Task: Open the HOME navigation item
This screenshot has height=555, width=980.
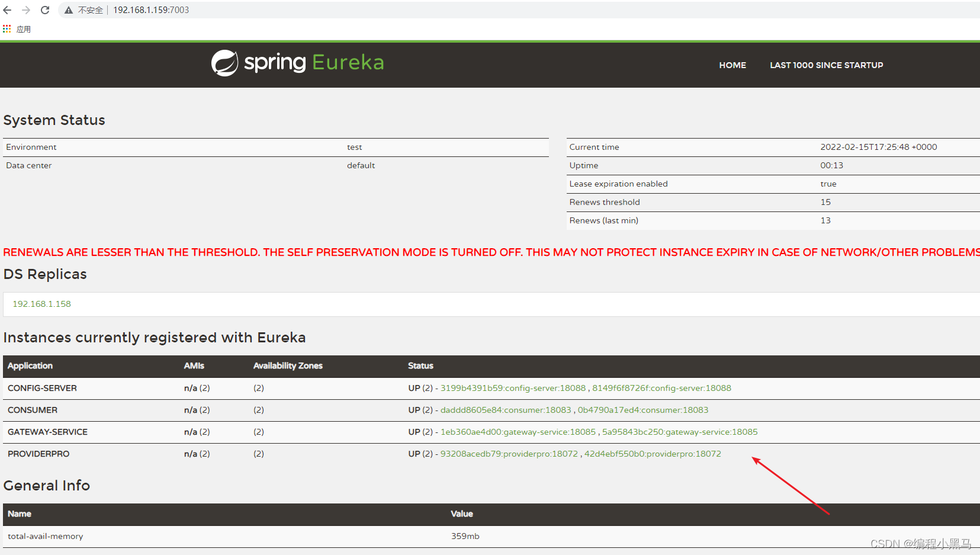Action: pos(732,65)
